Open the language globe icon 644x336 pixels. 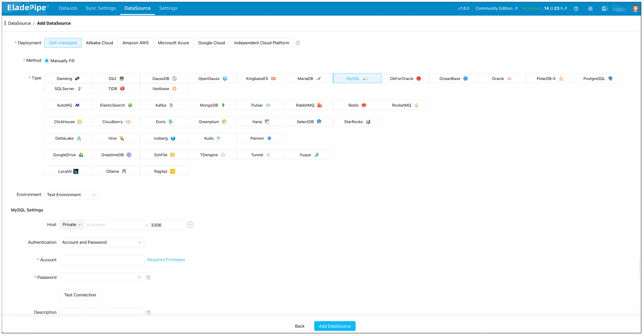click(604, 8)
